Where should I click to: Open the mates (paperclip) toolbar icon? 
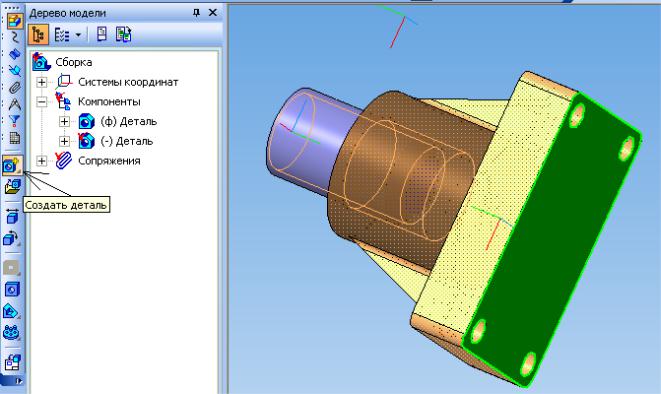pos(14,87)
